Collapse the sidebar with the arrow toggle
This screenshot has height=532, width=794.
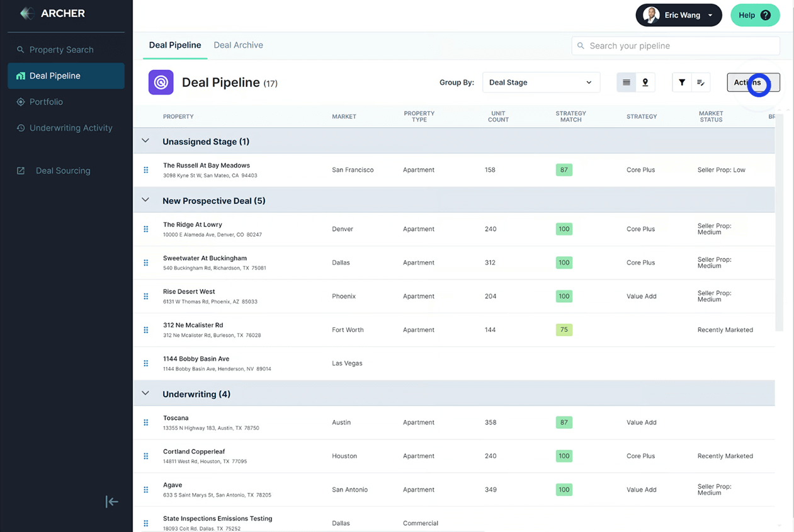tap(111, 502)
